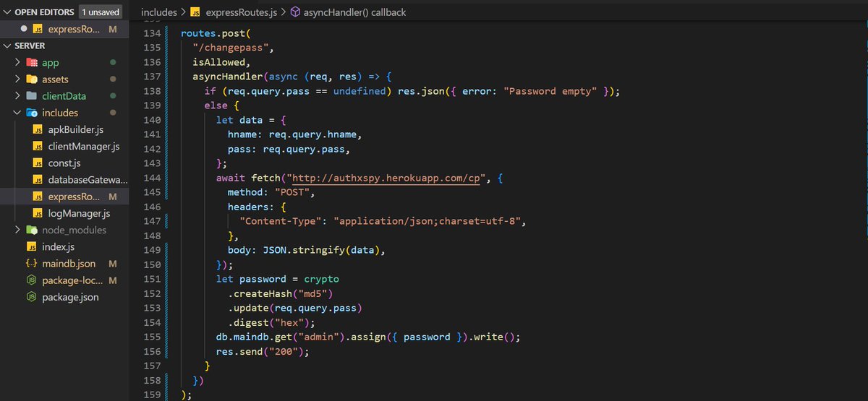
Task: Click JSON.stringify(data) on line 149
Action: 320,251
